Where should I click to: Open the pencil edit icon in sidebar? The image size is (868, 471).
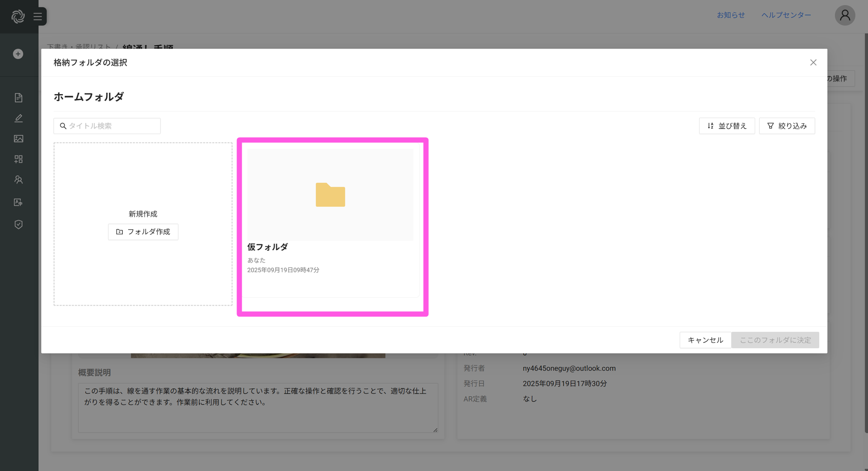(x=18, y=118)
